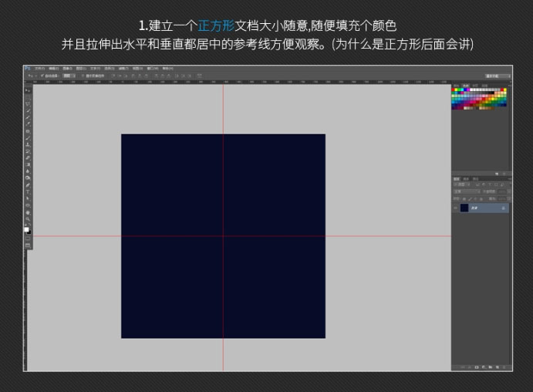Select the Pen tool
This screenshot has width=533, height=392.
28,185
